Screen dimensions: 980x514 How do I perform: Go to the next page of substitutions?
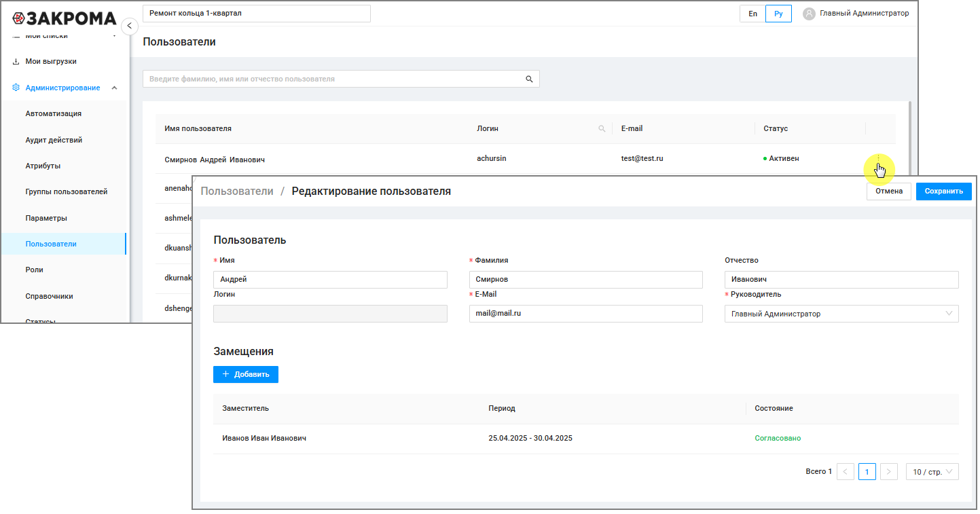tap(889, 472)
